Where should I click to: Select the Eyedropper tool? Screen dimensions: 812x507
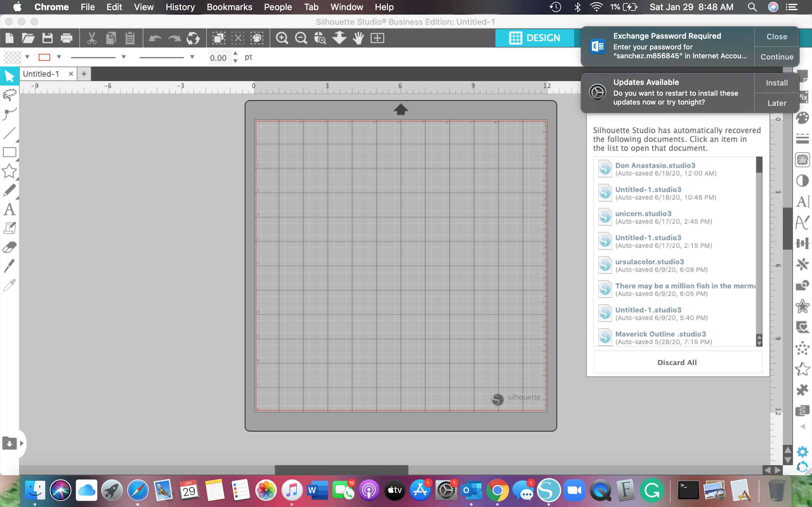click(x=10, y=285)
